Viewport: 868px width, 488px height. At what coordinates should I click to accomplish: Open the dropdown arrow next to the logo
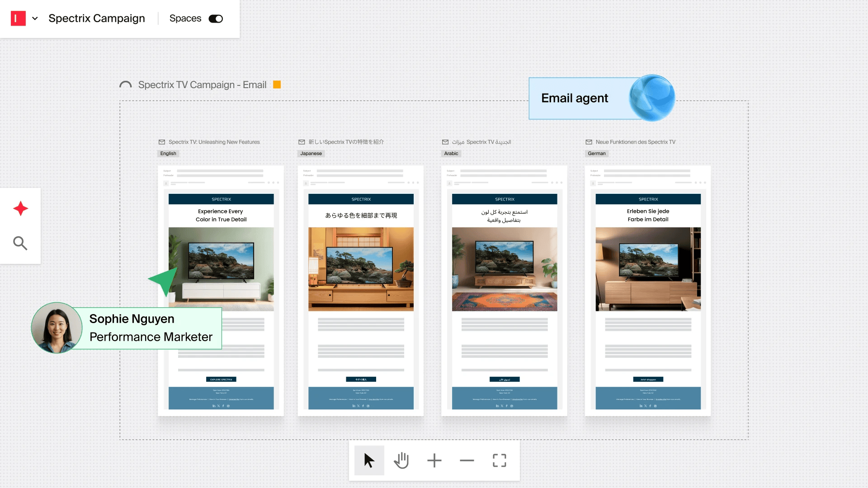pos(35,19)
